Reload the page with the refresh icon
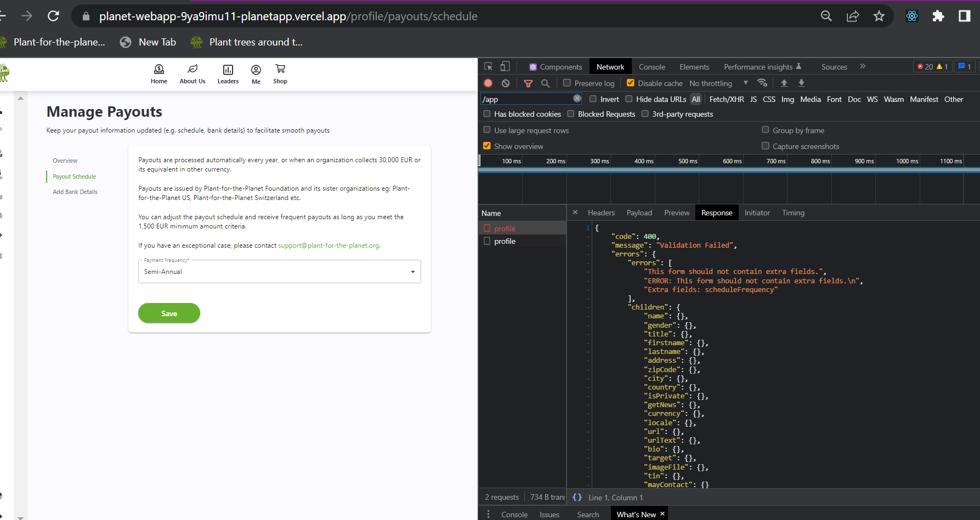 point(53,16)
